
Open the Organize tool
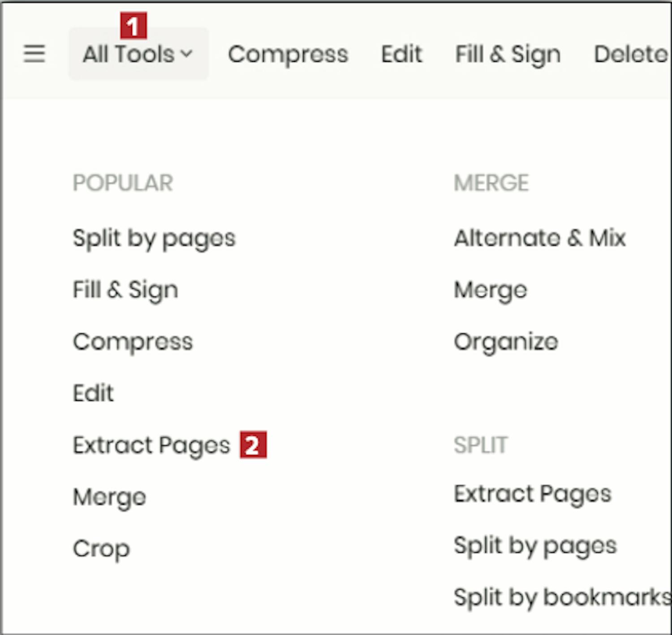506,342
